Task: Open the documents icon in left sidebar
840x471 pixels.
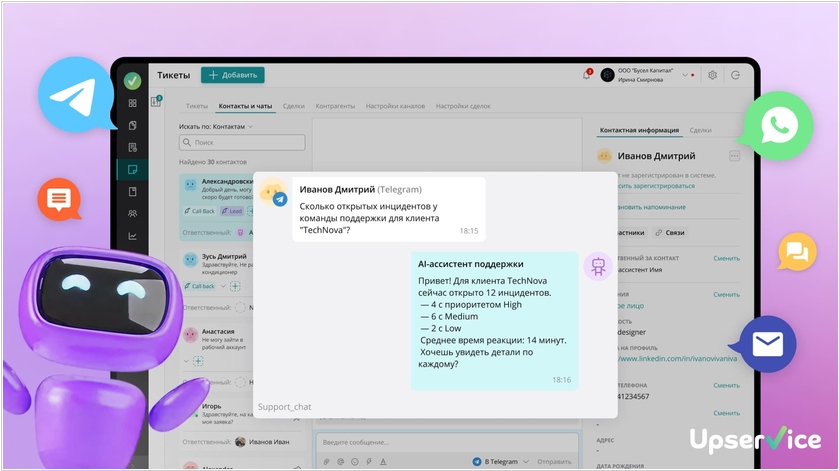Action: click(x=132, y=125)
